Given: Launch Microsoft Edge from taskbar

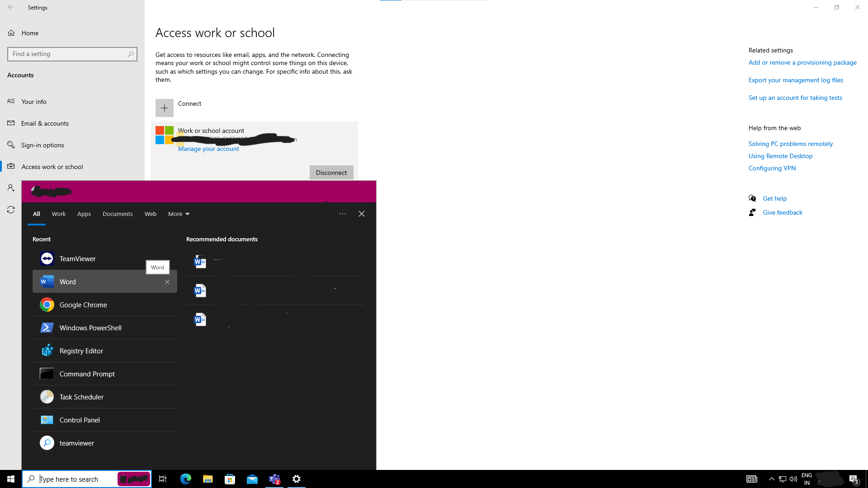Looking at the screenshot, I should [x=186, y=479].
